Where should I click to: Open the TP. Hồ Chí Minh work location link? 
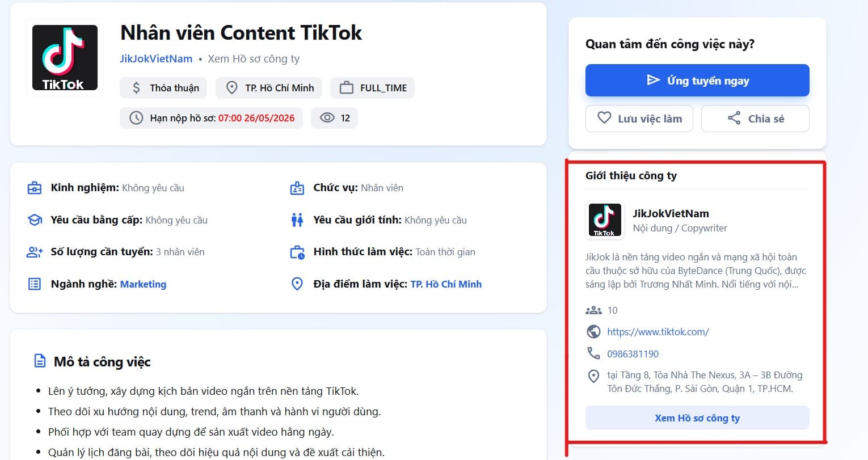(x=446, y=284)
